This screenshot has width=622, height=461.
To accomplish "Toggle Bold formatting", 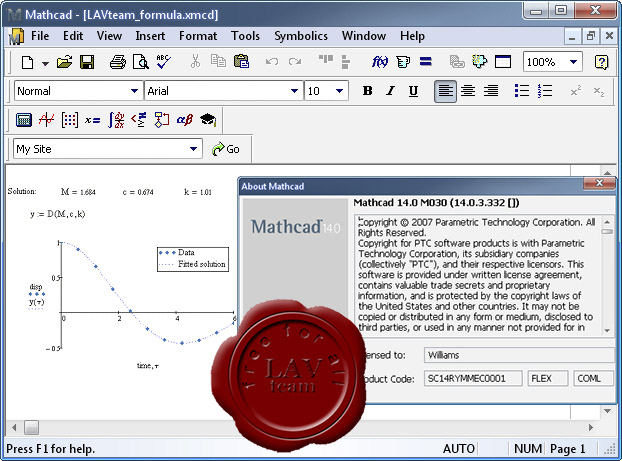I will [367, 91].
